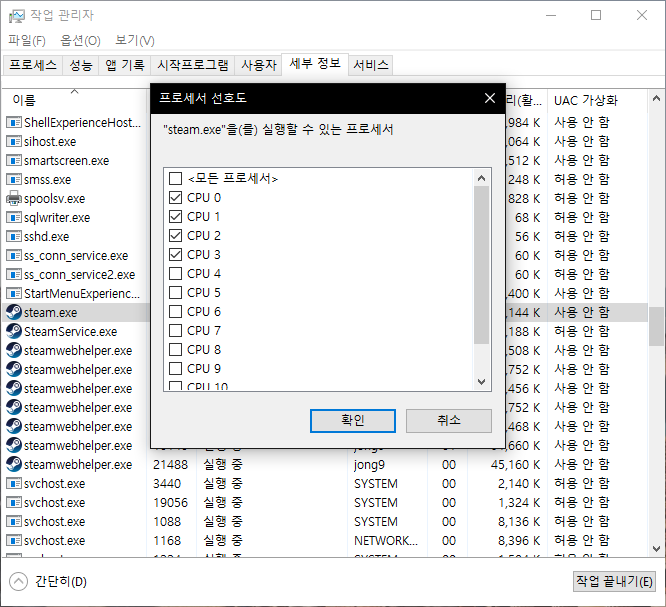Image resolution: width=666 pixels, height=607 pixels.
Task: Click icon of svchost.exe PID 3440
Action: pos(14,483)
